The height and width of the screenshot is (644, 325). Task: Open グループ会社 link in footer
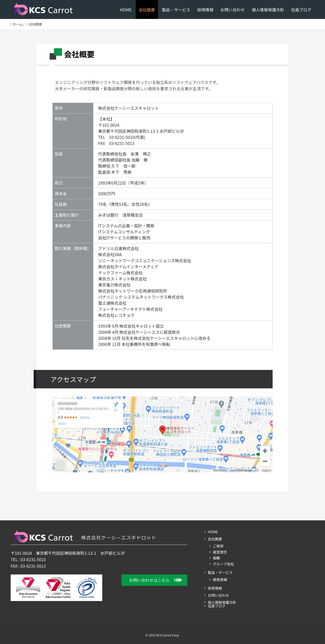click(223, 564)
